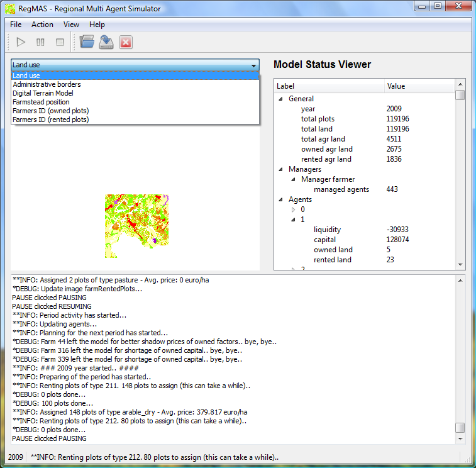Click log line '### 2009 year started'

tap(75, 368)
